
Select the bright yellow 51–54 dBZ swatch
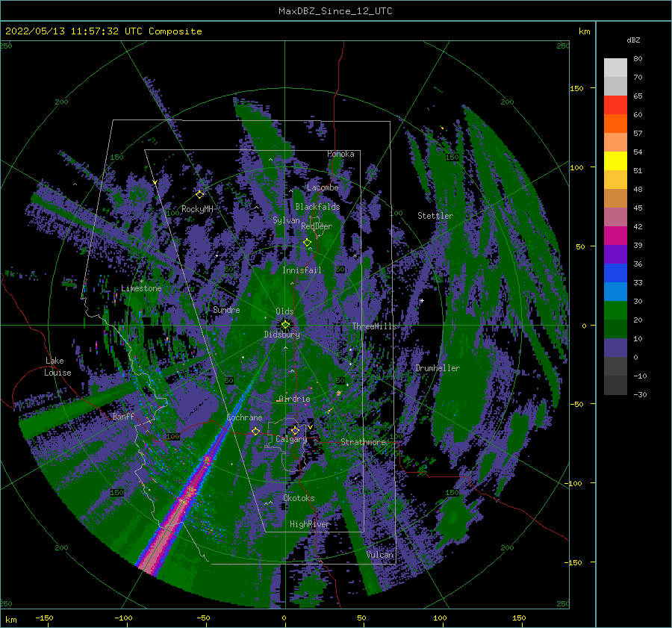[x=615, y=161]
